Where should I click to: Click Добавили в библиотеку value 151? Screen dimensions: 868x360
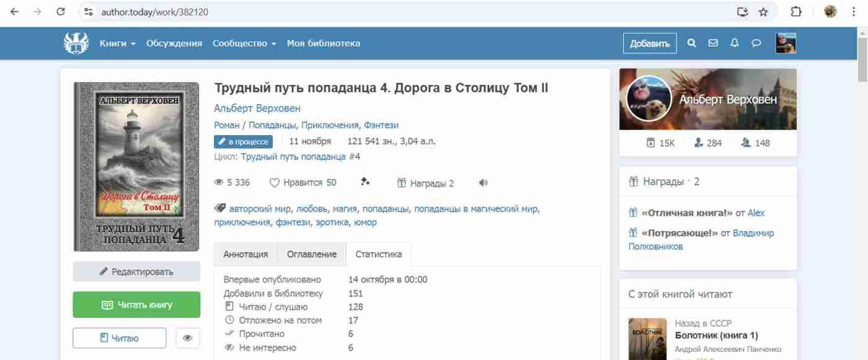355,294
